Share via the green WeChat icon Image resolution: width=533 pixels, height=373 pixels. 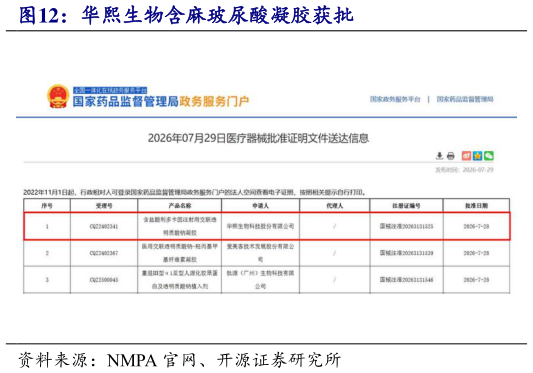(488, 156)
